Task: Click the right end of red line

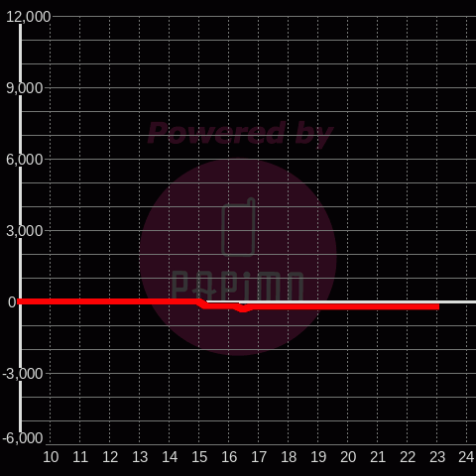Action: (436, 306)
